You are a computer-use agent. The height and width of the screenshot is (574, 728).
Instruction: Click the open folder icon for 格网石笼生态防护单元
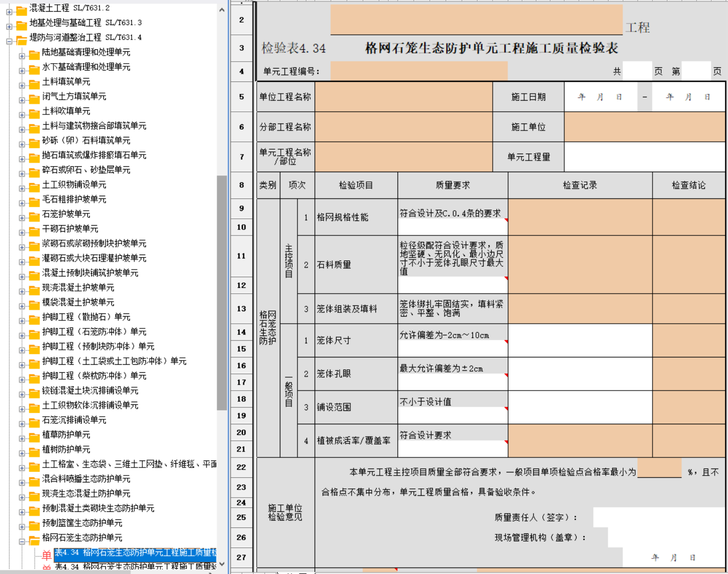(34, 538)
